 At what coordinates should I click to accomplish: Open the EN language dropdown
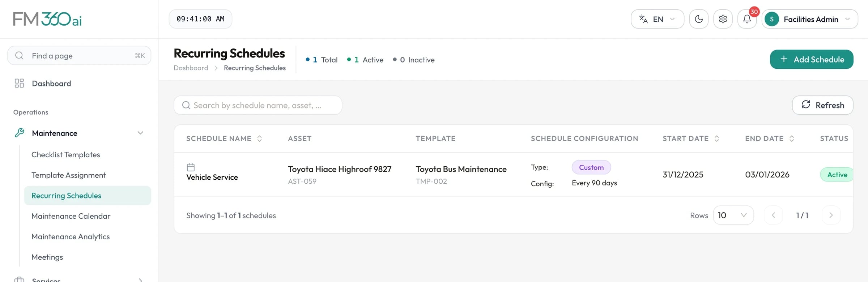[x=658, y=19]
